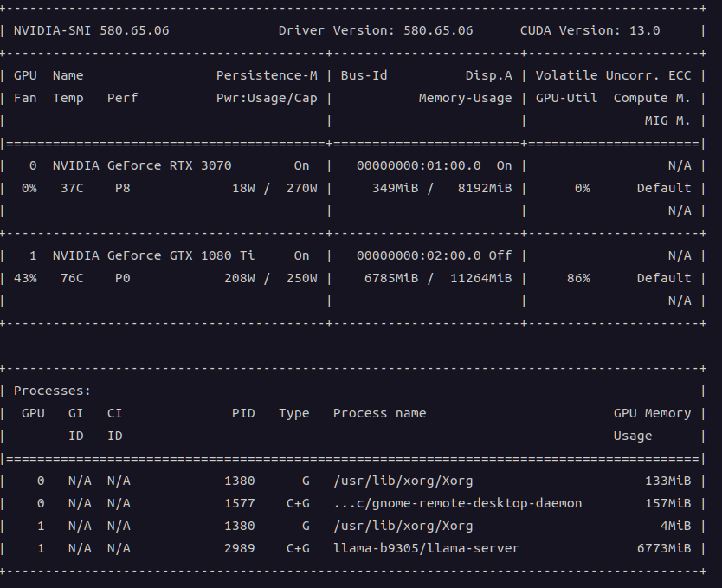Viewport: 722px width, 588px height.
Task: Click the NVIDIA-SMI 580.65.06 text
Action: pos(91,31)
